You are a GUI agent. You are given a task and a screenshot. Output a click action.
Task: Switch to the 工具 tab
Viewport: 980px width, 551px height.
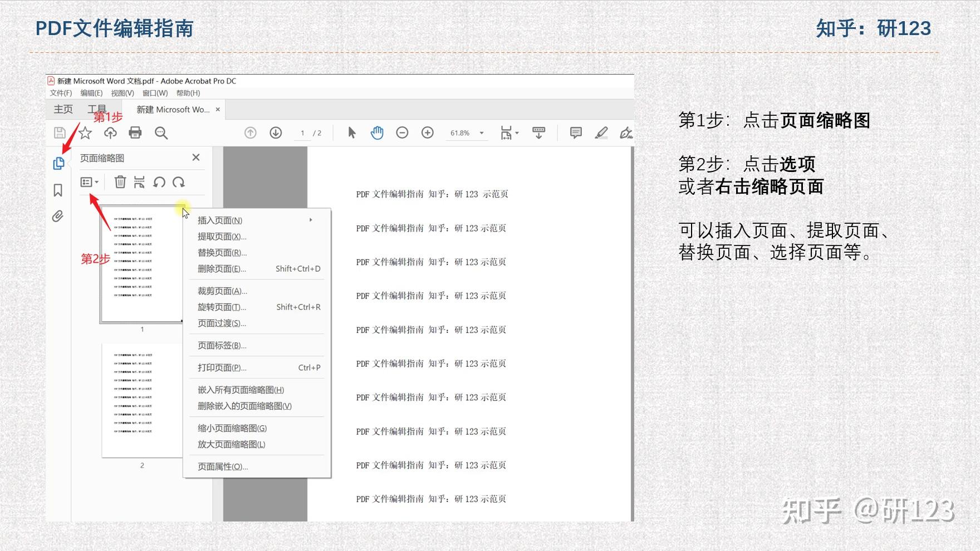pyautogui.click(x=97, y=109)
